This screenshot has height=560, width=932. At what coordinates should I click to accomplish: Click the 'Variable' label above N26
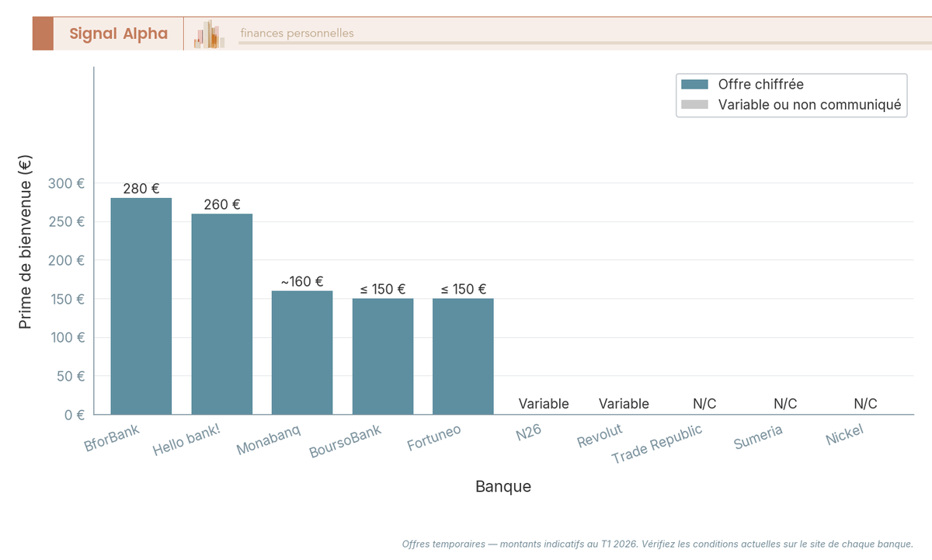tap(544, 404)
